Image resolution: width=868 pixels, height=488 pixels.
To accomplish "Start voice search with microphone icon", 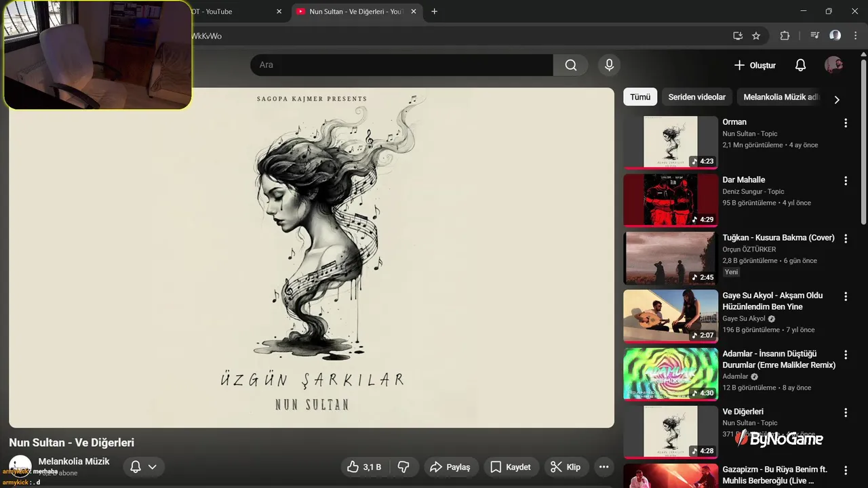I will point(609,65).
